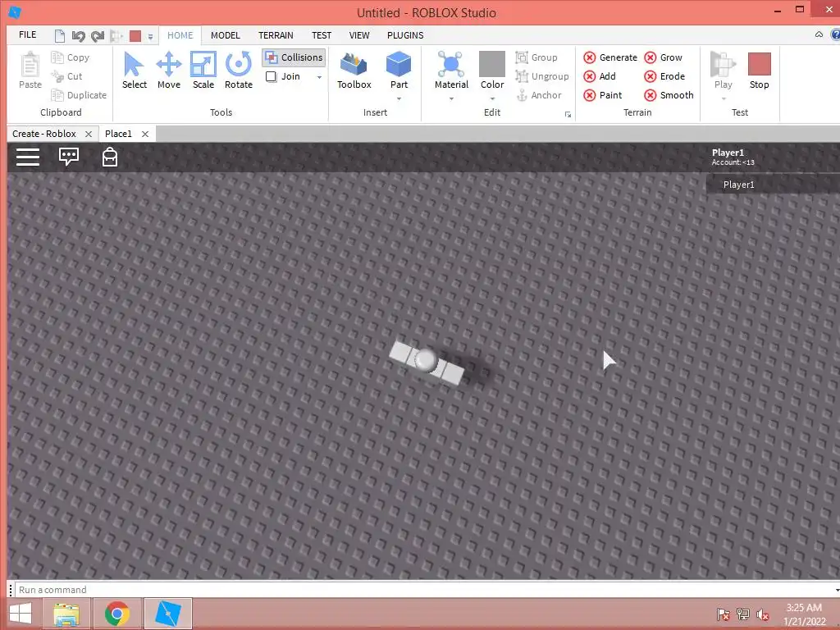Click the Paint terrain button
The width and height of the screenshot is (840, 630).
click(603, 95)
